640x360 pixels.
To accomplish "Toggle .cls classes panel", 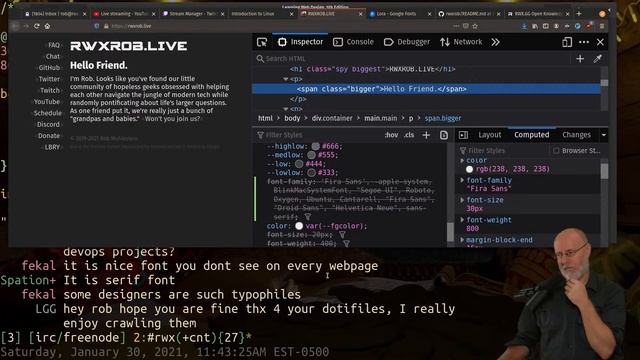I will (x=409, y=135).
